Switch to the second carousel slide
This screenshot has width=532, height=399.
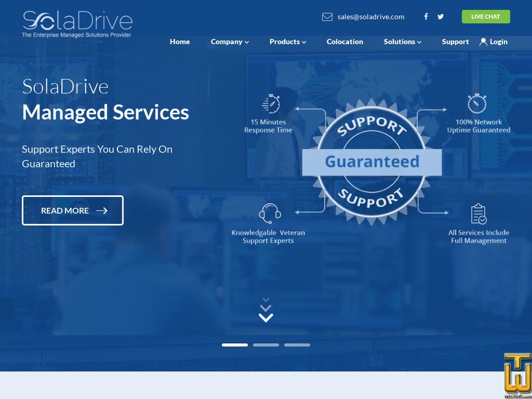266,345
